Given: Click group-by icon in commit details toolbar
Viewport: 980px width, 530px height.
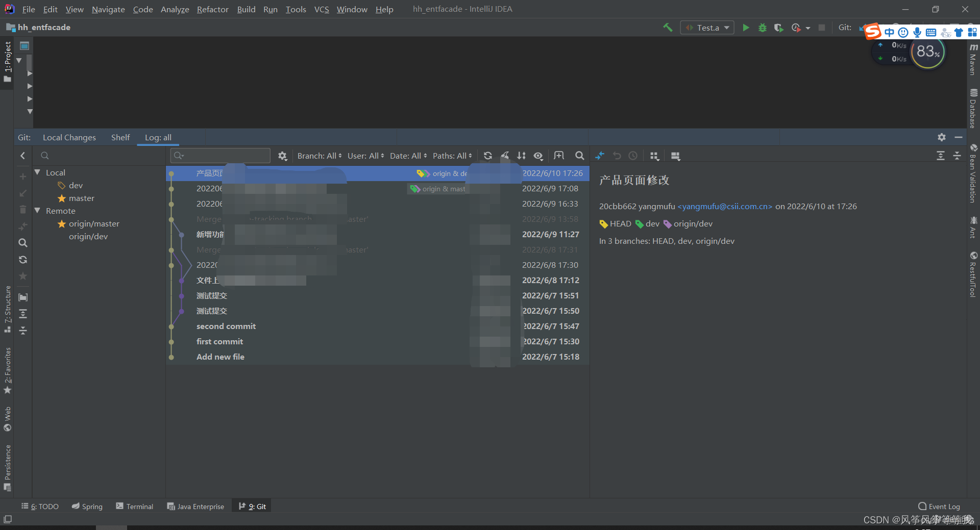Looking at the screenshot, I should (654, 156).
